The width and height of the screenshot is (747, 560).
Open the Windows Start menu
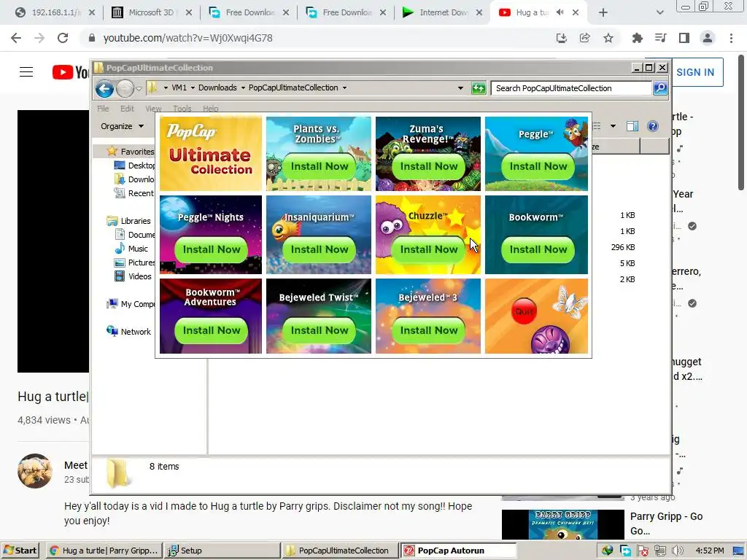click(20, 551)
